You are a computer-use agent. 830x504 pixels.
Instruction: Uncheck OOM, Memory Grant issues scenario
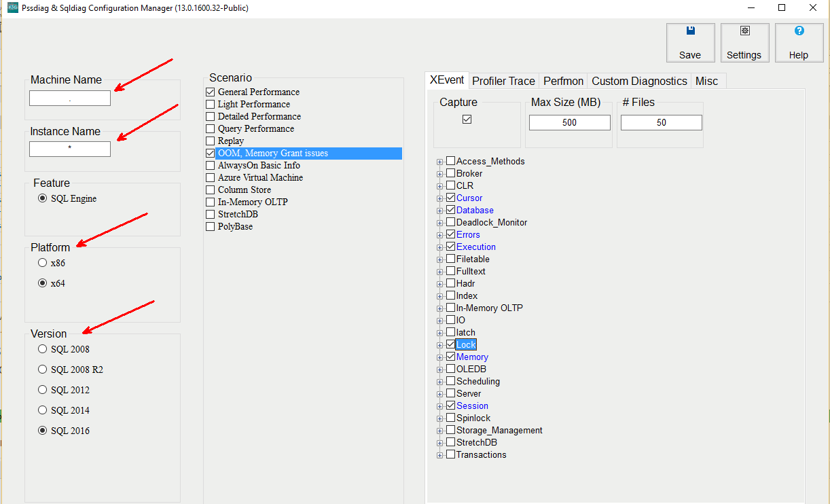tap(210, 153)
